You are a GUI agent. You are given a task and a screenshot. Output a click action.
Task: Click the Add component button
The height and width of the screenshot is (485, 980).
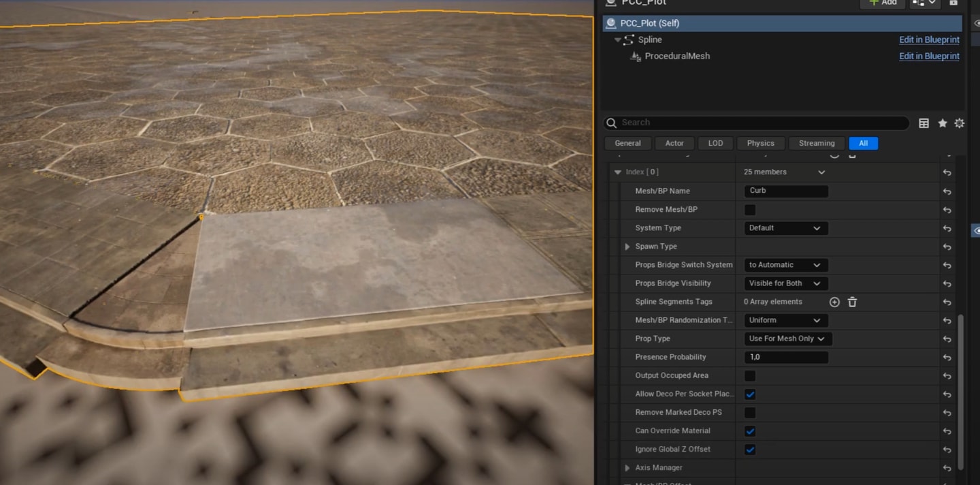point(883,3)
